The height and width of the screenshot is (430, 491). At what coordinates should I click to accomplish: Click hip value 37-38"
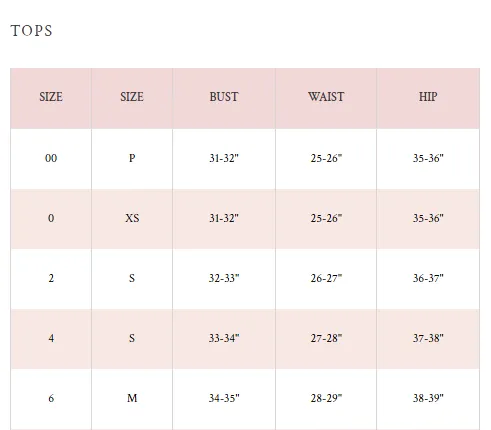tap(428, 338)
